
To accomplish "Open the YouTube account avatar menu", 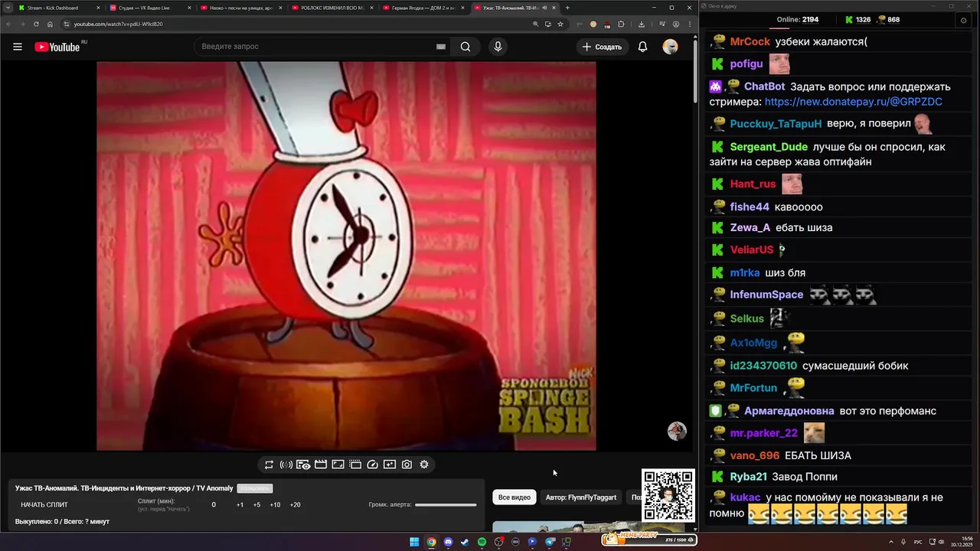I will coord(670,47).
